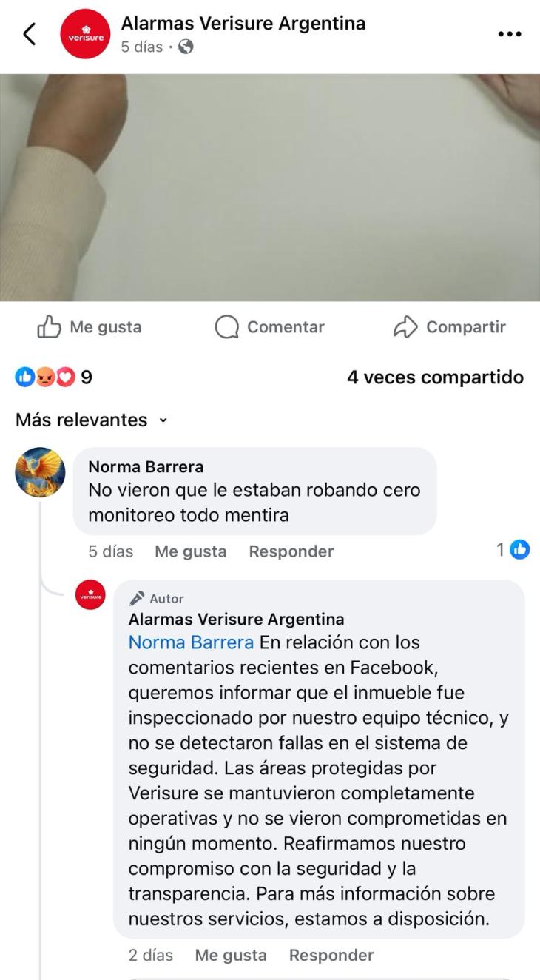The height and width of the screenshot is (980, 540).
Task: Open Norma Barrera mention link in reply
Action: tap(191, 642)
